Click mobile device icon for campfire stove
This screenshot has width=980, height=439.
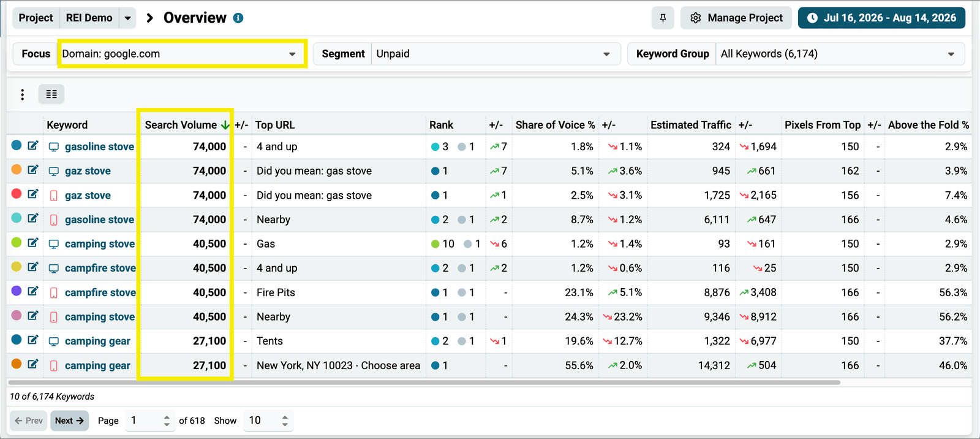(54, 293)
